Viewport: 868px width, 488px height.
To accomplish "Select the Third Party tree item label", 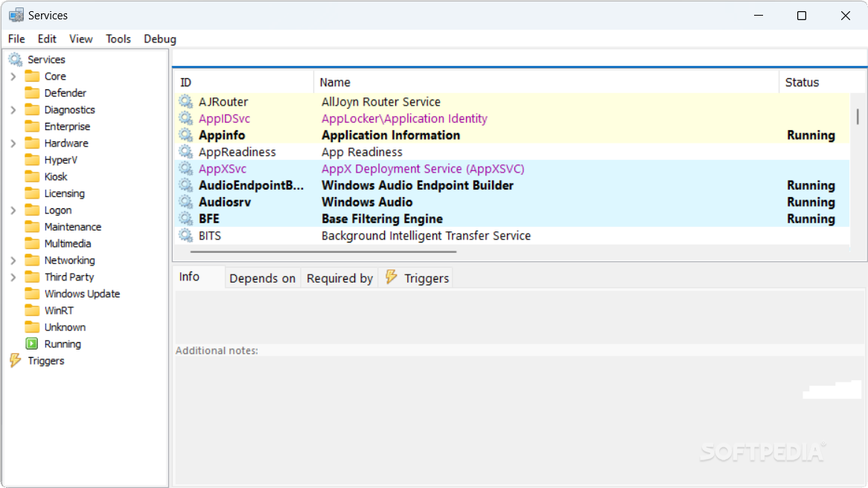I will pyautogui.click(x=69, y=277).
